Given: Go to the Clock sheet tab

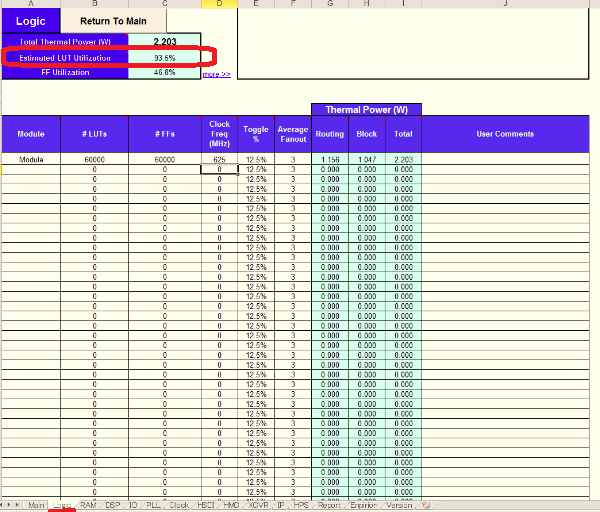Looking at the screenshot, I should 179,505.
